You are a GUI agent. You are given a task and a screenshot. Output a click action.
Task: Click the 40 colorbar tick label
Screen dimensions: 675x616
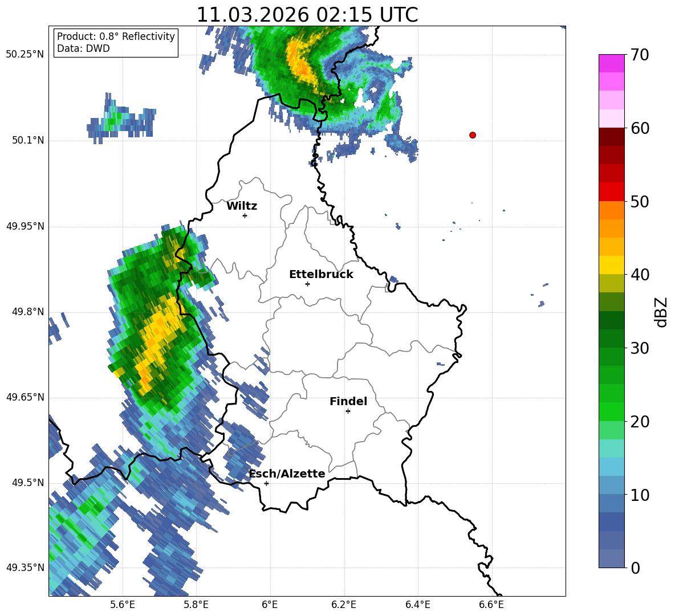[x=640, y=275]
